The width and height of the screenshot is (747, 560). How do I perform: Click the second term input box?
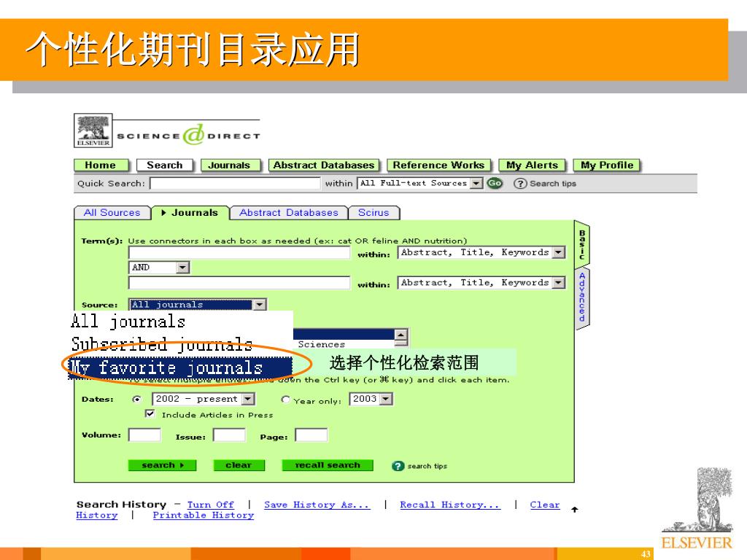[x=239, y=283]
